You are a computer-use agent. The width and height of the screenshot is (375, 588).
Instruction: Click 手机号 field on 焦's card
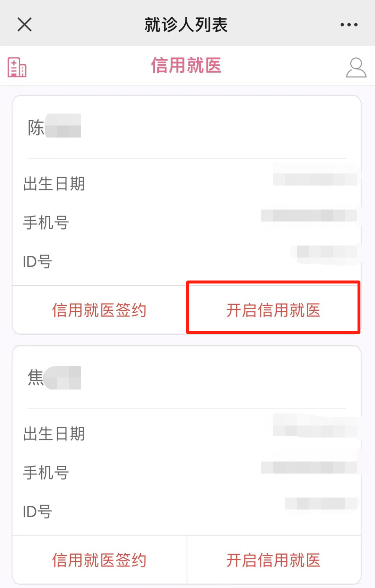click(x=45, y=472)
